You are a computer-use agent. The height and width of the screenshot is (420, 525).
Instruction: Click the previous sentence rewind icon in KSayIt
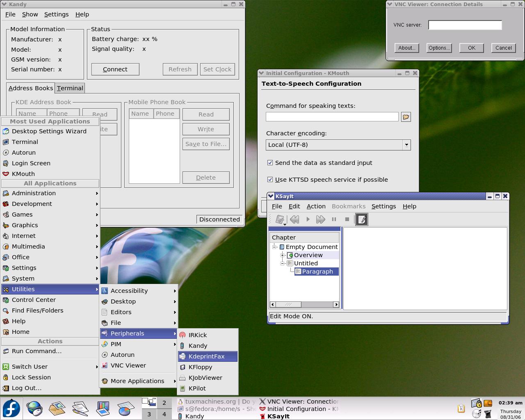(294, 219)
